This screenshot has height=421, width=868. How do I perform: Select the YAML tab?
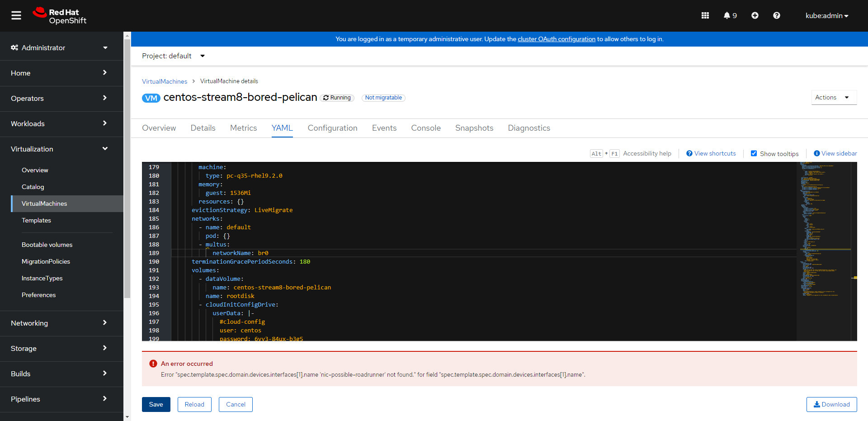point(282,128)
